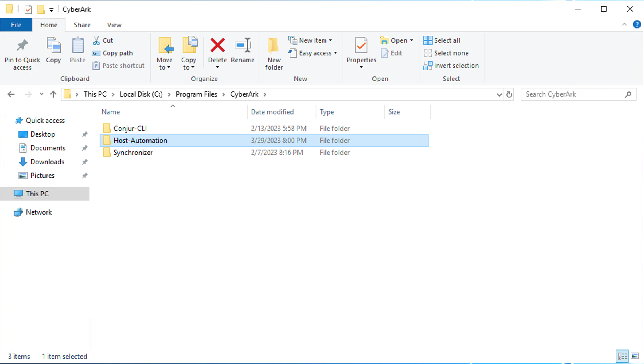The width and height of the screenshot is (644, 364).
Task: Click in the Search CyberArk field
Action: click(x=573, y=94)
